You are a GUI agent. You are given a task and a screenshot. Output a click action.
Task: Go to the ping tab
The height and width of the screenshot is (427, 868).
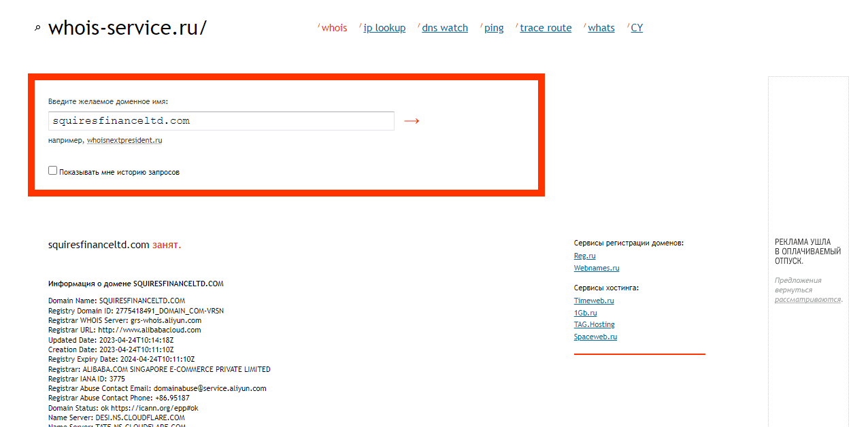(494, 28)
